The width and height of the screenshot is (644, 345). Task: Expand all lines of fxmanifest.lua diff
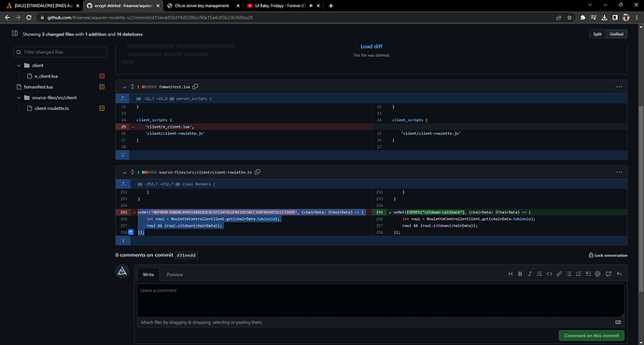133,87
